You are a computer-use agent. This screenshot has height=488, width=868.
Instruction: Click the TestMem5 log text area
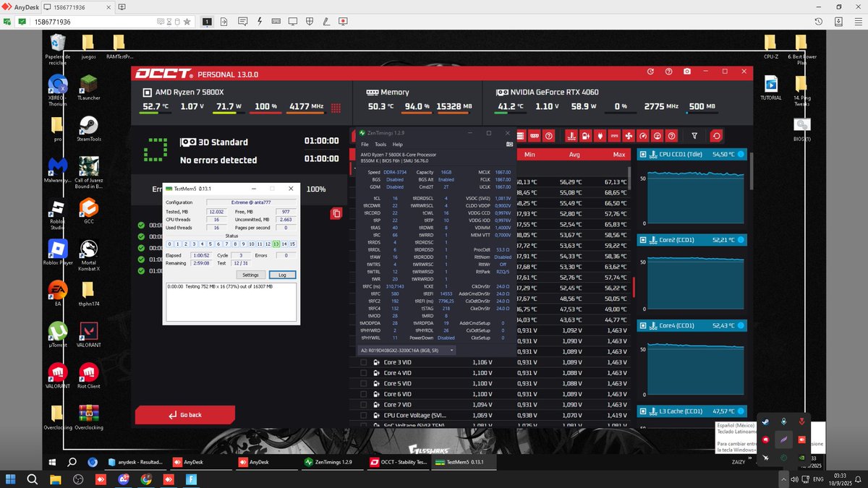[x=231, y=301]
